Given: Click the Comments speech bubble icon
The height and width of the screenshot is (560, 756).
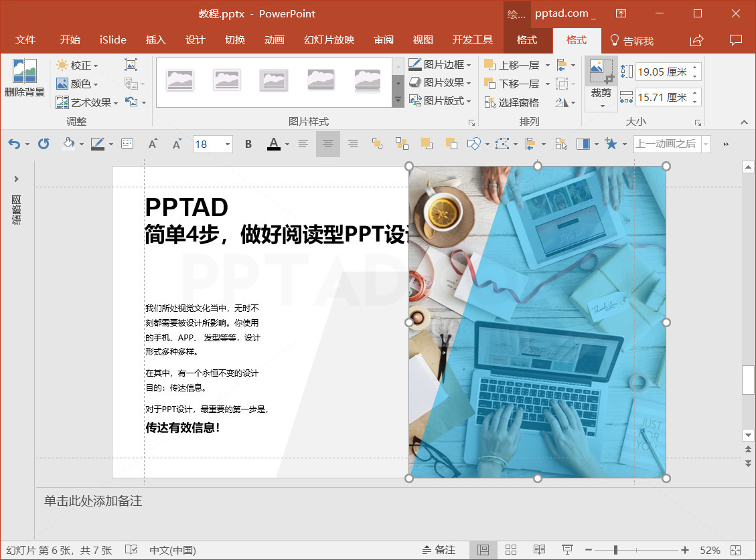Looking at the screenshot, I should click(736, 41).
